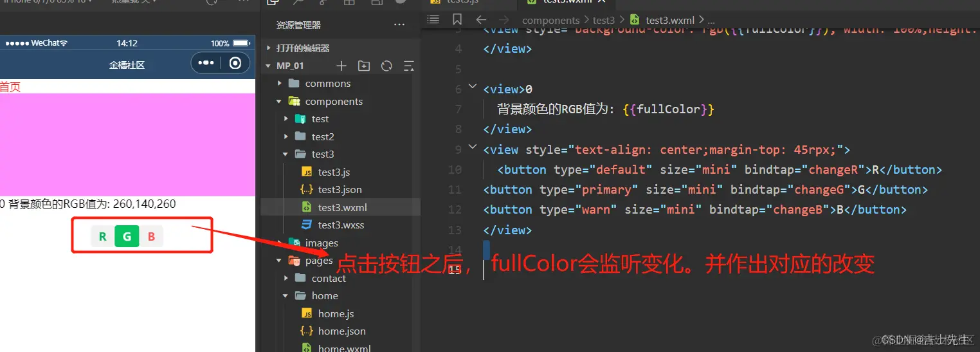Click the braces icon beside home.json
This screenshot has height=352, width=980.
307,331
